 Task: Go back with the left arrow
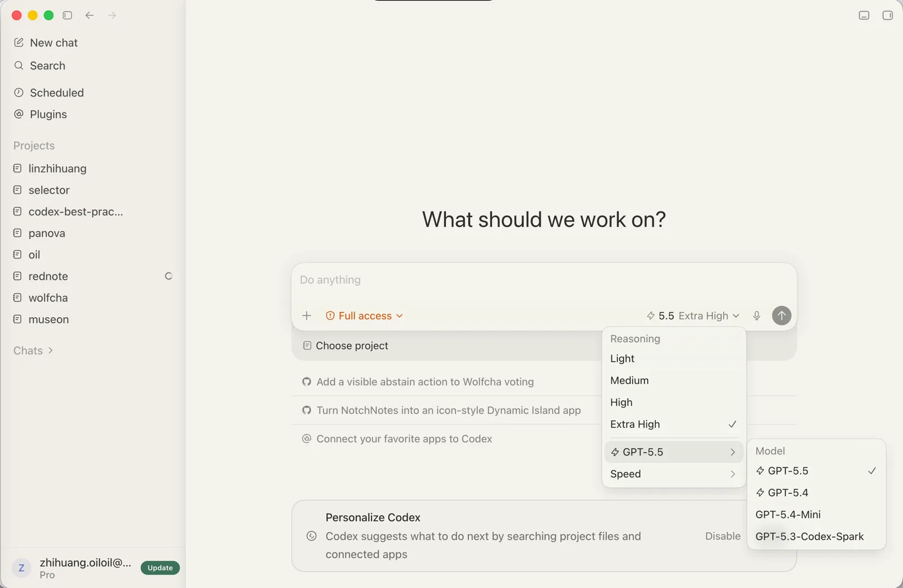coord(90,15)
